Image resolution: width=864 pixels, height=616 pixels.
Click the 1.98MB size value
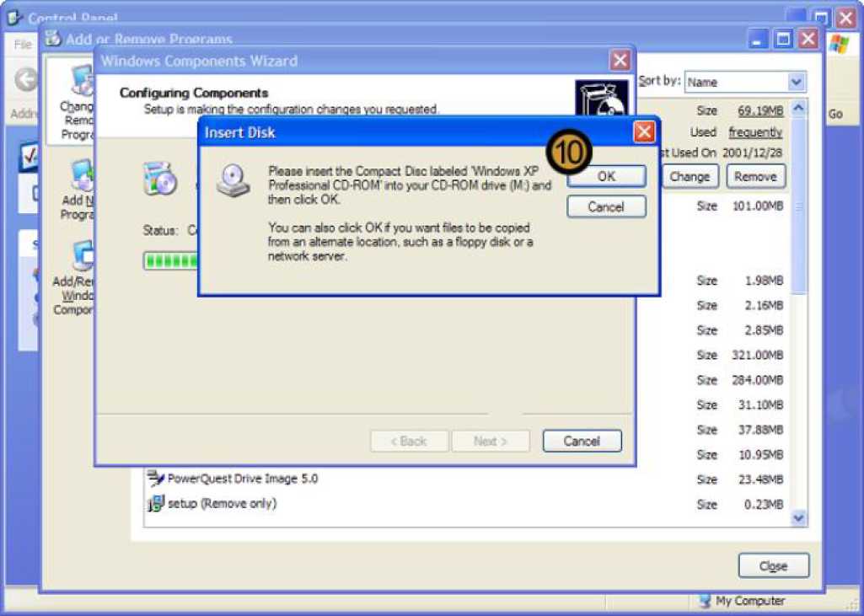click(764, 281)
